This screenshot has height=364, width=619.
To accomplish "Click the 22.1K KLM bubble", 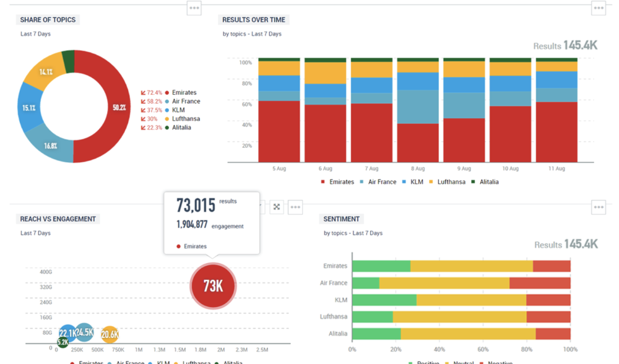I will point(67,334).
